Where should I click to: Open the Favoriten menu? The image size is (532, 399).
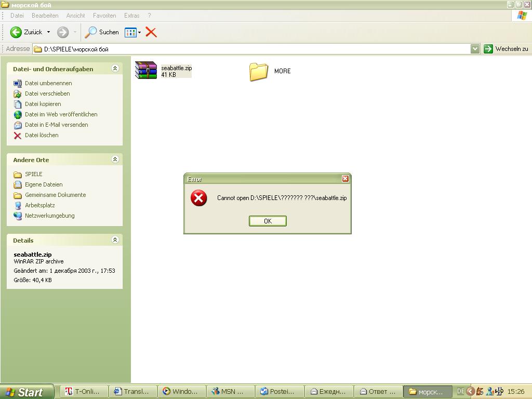(x=104, y=16)
